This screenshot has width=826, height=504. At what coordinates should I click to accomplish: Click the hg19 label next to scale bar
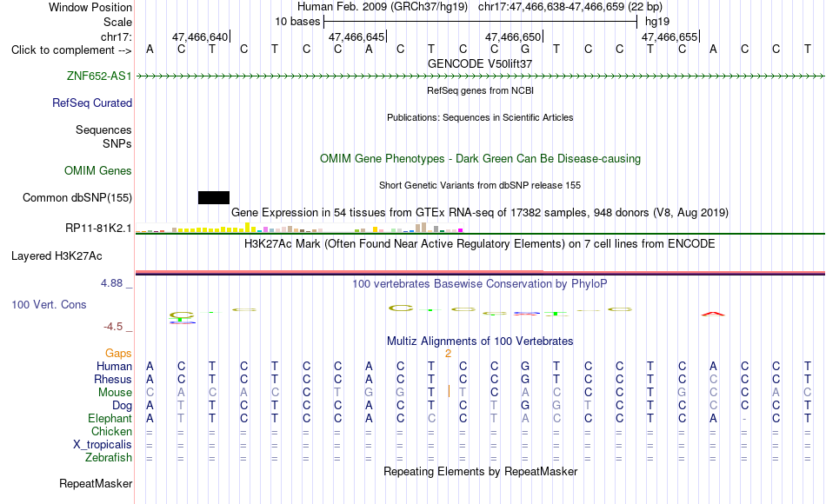tap(657, 22)
